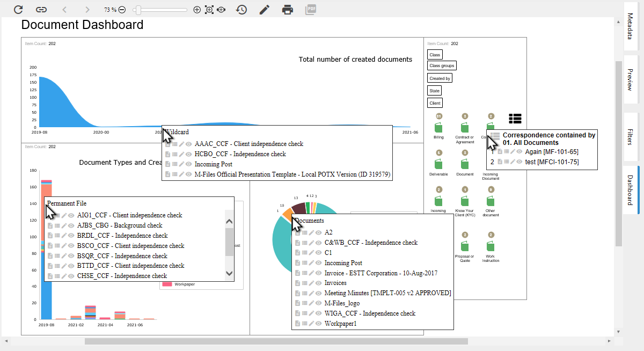Click eye icon next to Workpaper1
Viewport: 644px width, 351px height.
click(319, 324)
